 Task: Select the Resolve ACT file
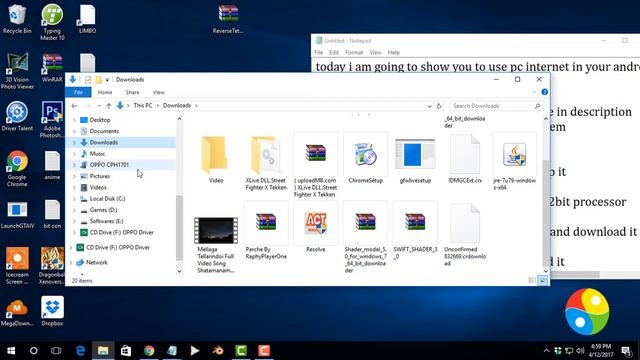click(x=316, y=228)
